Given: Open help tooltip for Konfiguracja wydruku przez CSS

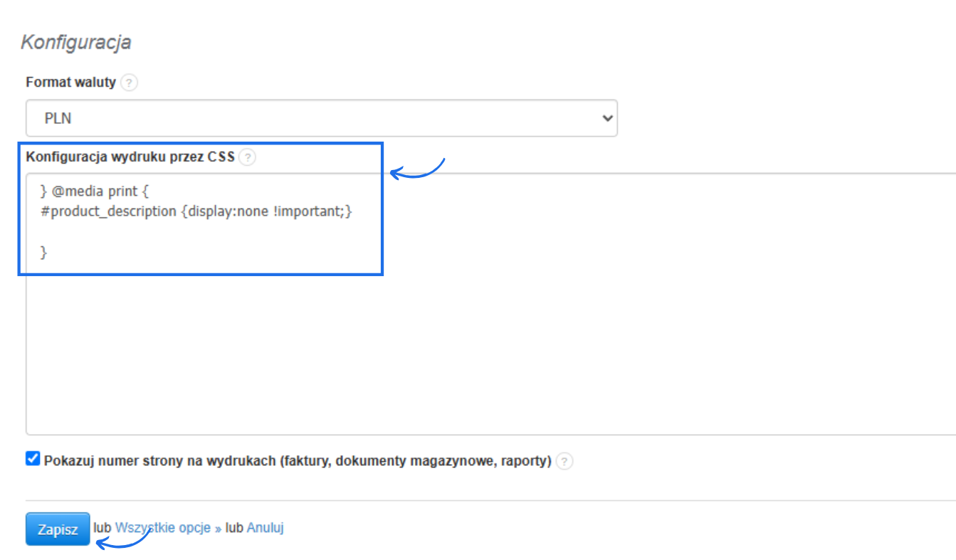Looking at the screenshot, I should pyautogui.click(x=247, y=157).
